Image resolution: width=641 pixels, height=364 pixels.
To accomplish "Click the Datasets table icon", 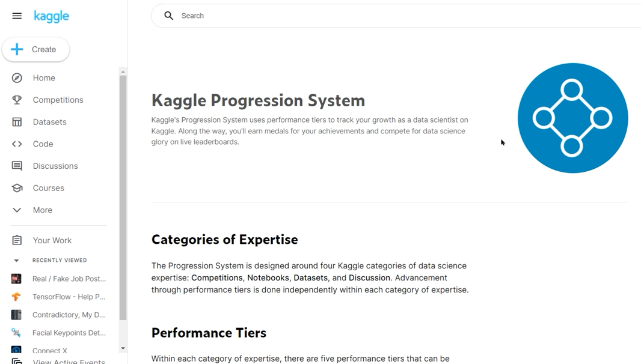I will click(x=17, y=122).
